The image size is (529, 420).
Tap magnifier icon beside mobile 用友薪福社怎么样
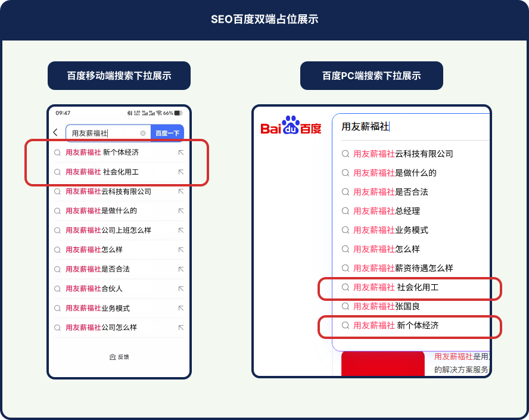pyautogui.click(x=57, y=250)
